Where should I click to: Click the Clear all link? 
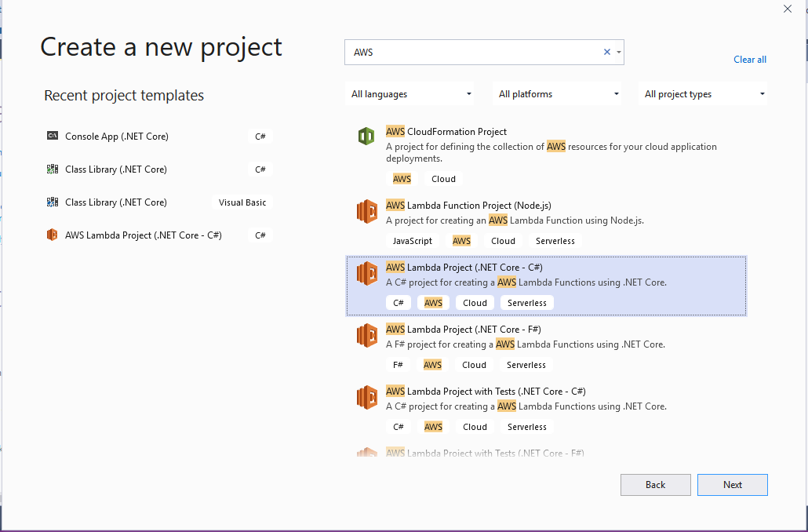[x=749, y=60]
